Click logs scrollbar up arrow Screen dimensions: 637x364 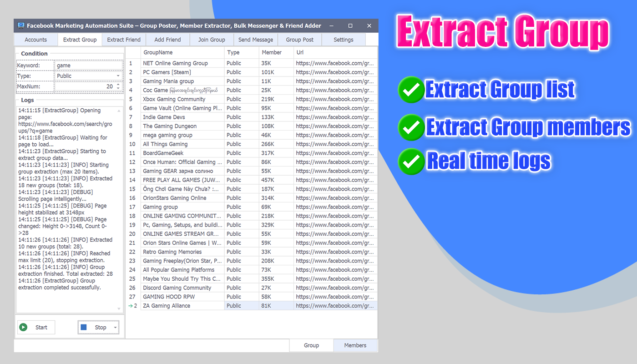(119, 111)
